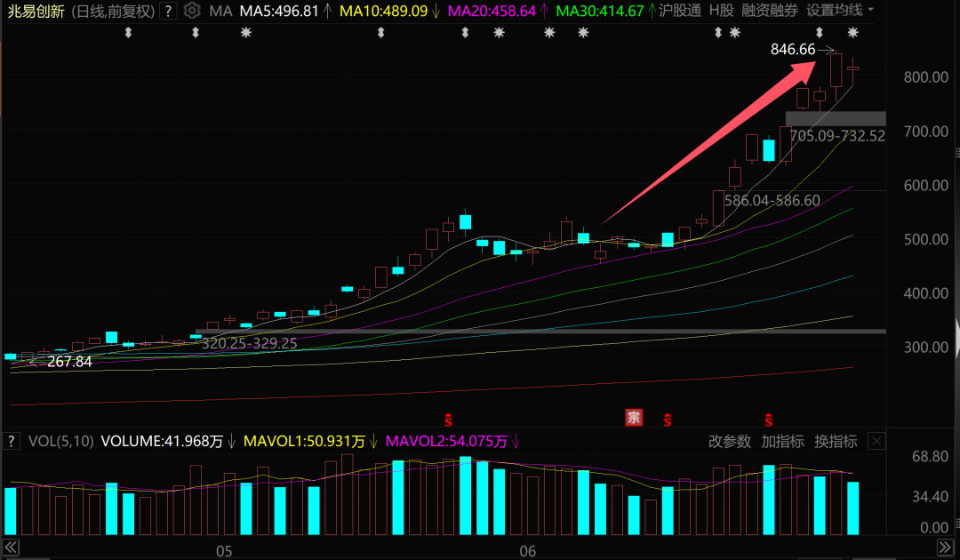This screenshot has width=960, height=560.
Task: Select the MA5:496.81 value
Action: tap(279, 11)
